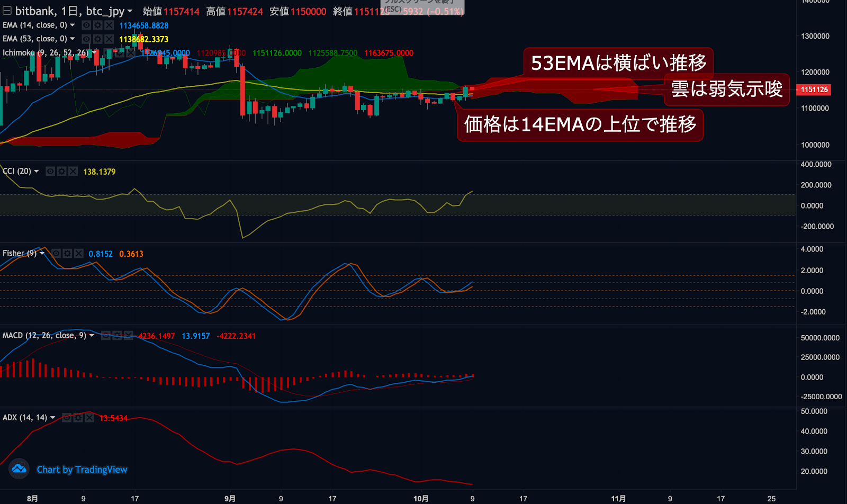
Task: Delete the CCI (20) indicator
Action: (x=73, y=171)
